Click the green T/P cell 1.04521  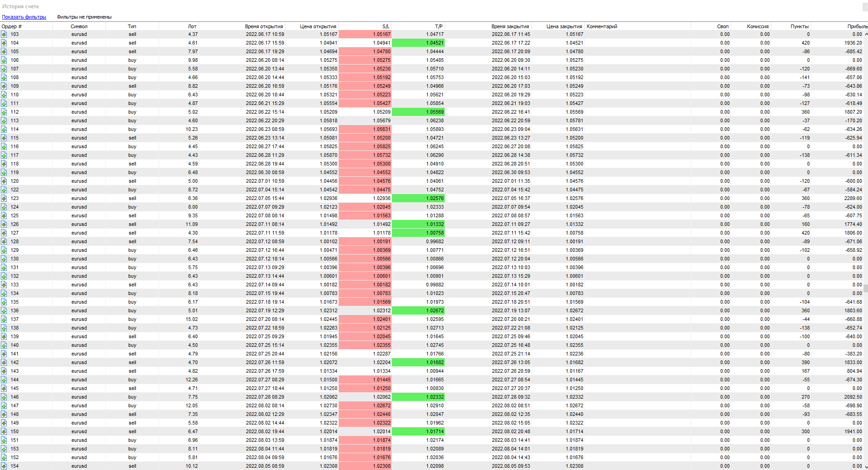click(418, 43)
